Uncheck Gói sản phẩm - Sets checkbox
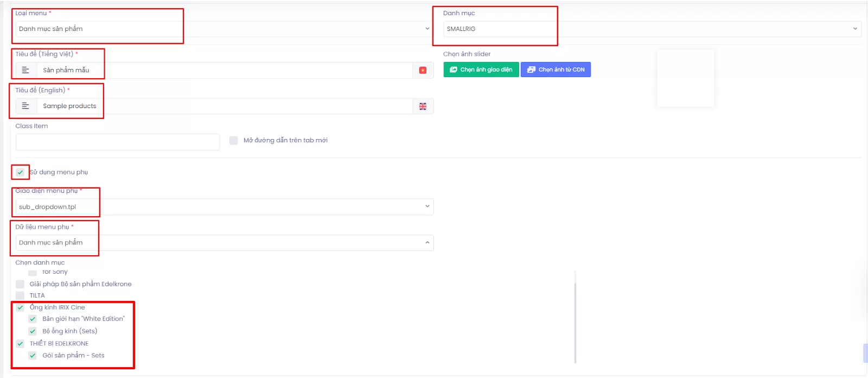The height and width of the screenshot is (378, 868). click(33, 356)
